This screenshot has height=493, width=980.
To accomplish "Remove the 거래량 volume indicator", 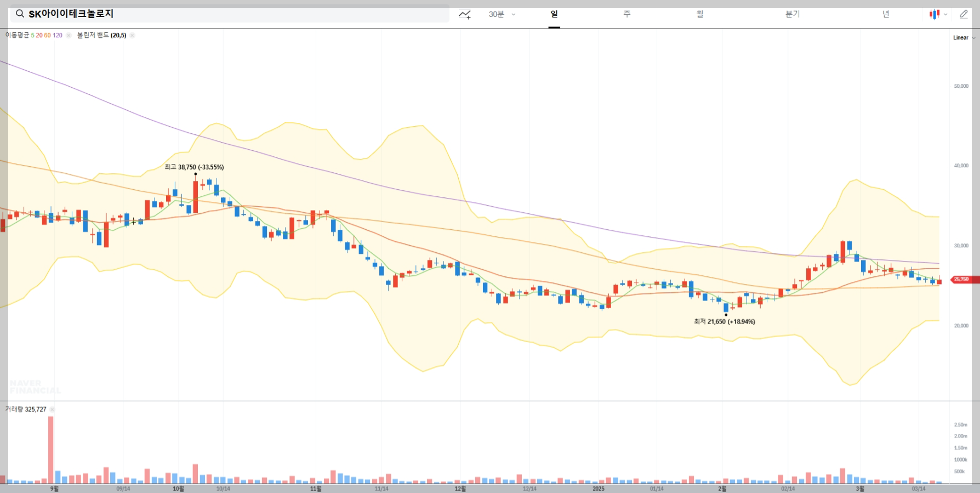I will pyautogui.click(x=52, y=410).
